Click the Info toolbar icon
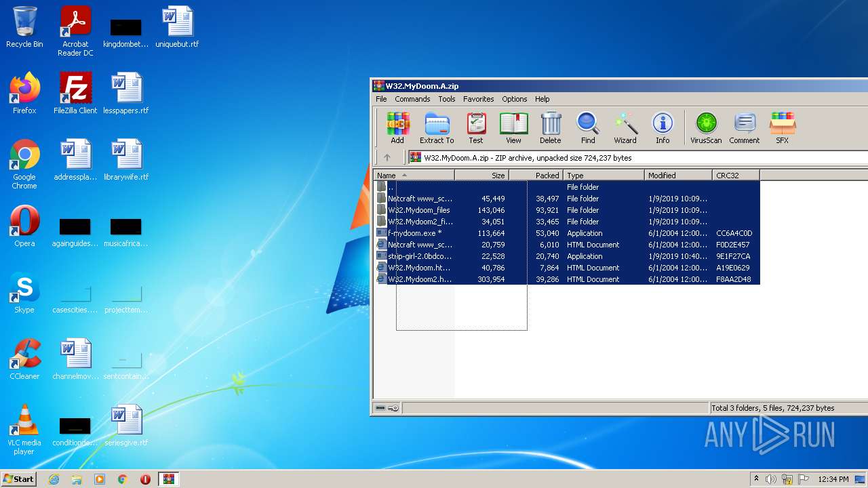The height and width of the screenshot is (488, 868). (663, 128)
